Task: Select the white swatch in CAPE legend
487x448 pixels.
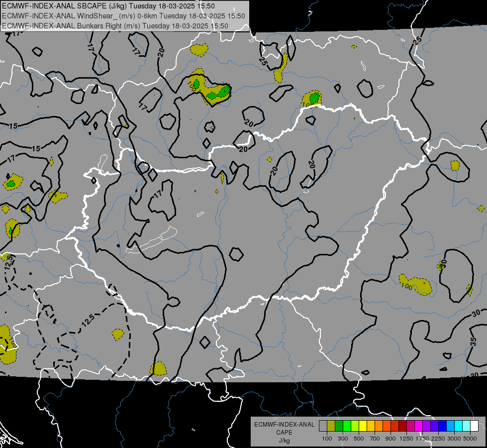Action: pyautogui.click(x=474, y=426)
